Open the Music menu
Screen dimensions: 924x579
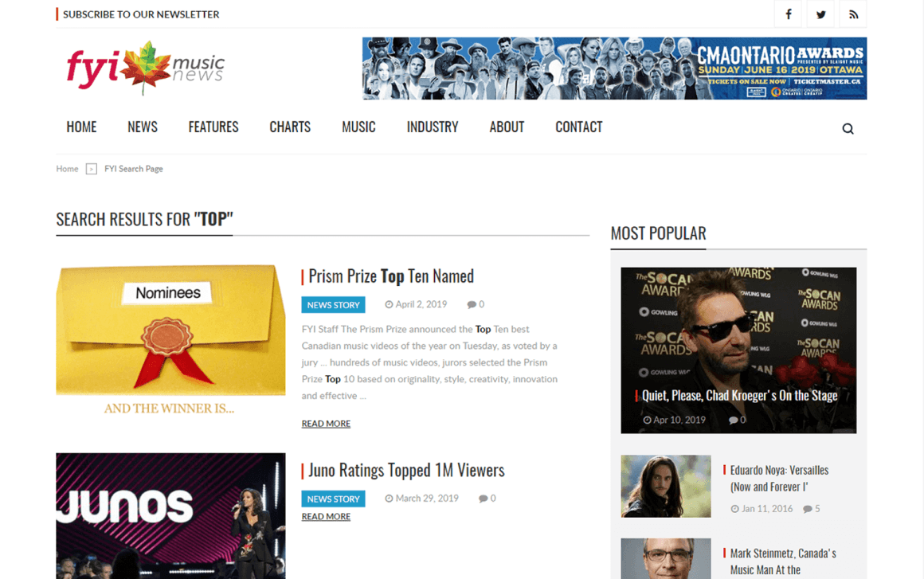pos(358,127)
